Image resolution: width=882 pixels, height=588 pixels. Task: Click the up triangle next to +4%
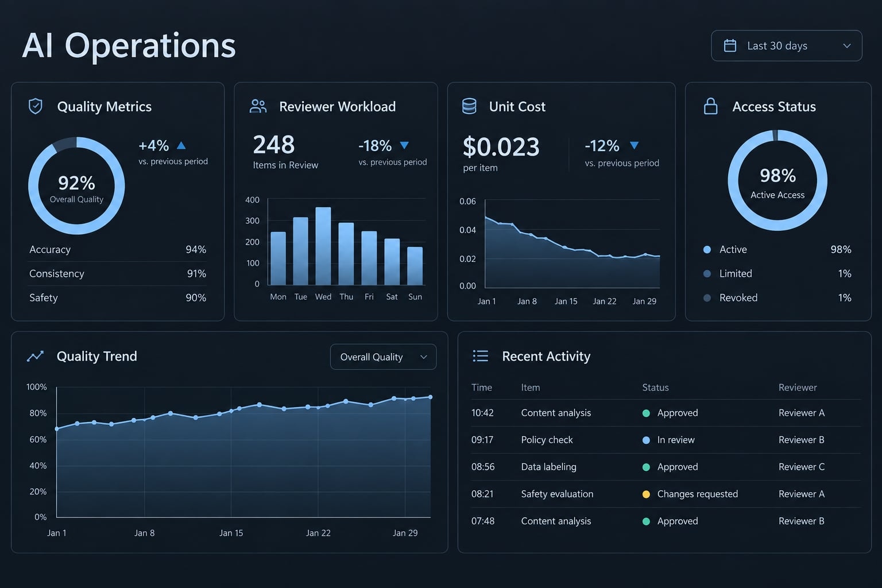(181, 145)
